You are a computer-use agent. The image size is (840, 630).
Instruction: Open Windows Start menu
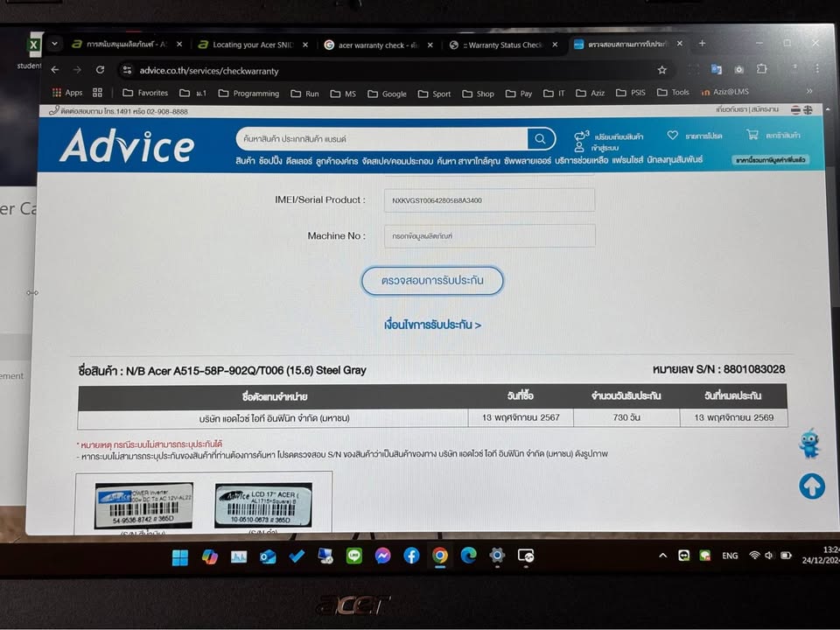pyautogui.click(x=180, y=557)
